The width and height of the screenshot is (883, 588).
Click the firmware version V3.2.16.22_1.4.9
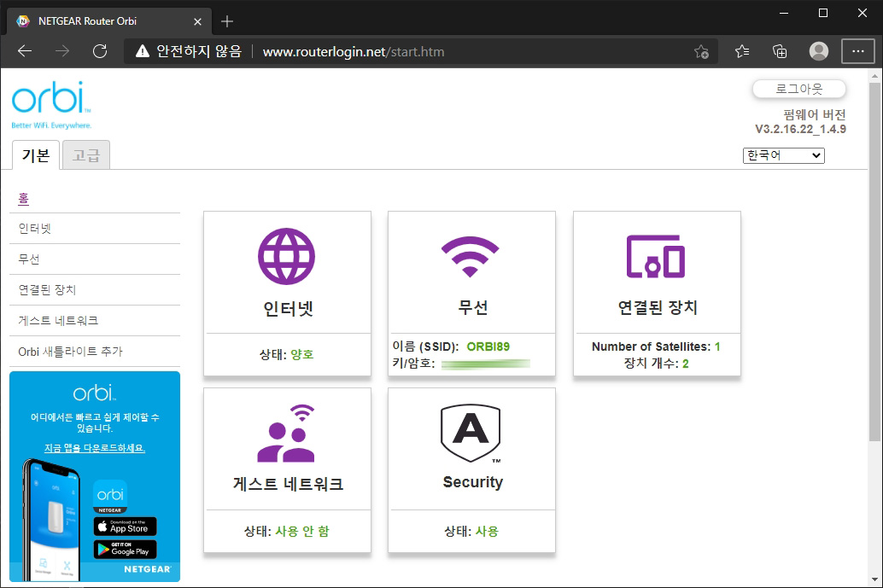pyautogui.click(x=800, y=129)
